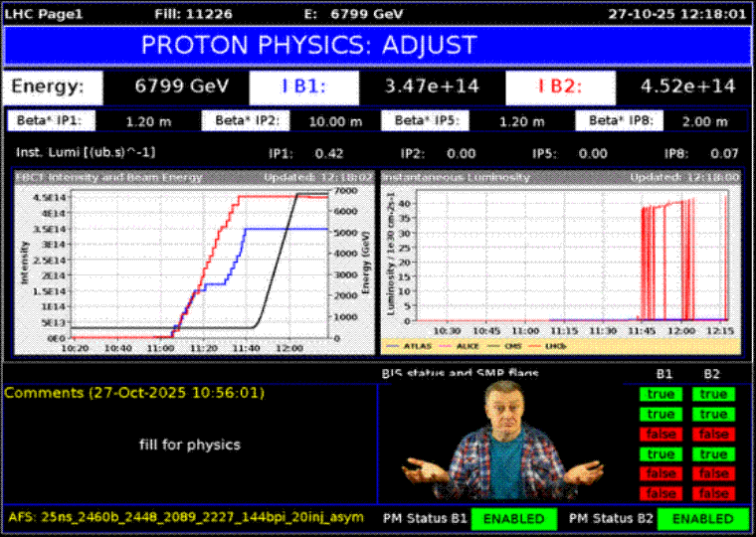Click the Beta* IP5 label box
The image size is (756, 537).
coord(420,121)
